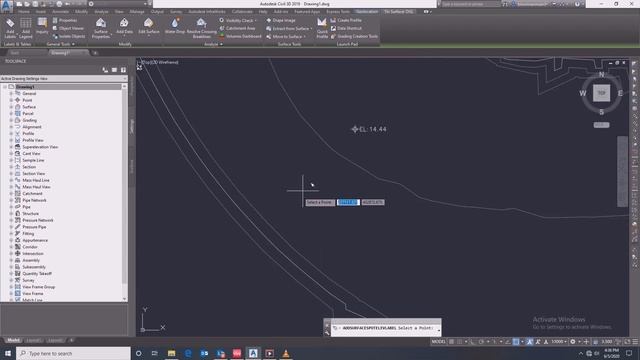Click the Add Labels ribbon icon

tap(10, 28)
